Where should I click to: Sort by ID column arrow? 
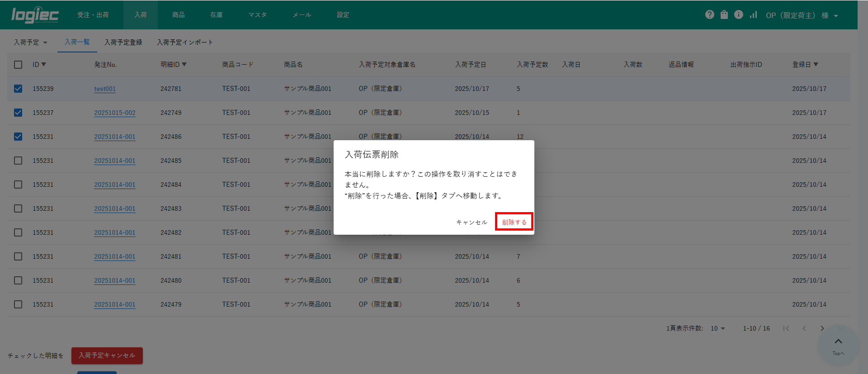coord(44,65)
